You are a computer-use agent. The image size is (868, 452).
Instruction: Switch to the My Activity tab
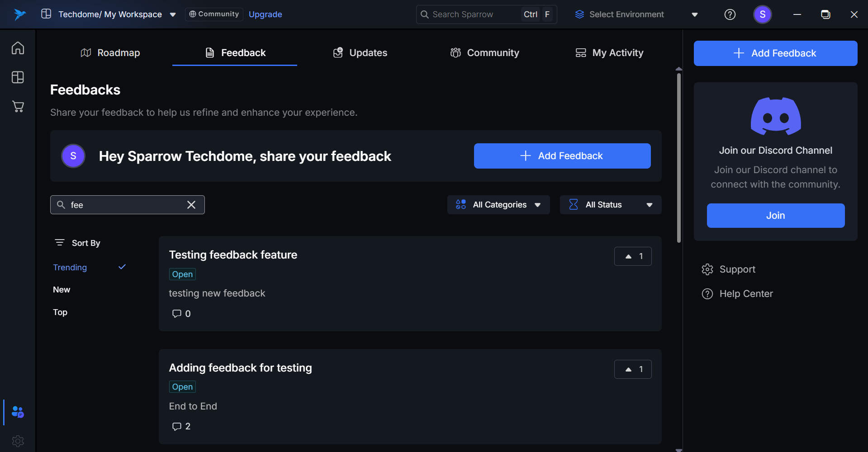click(609, 53)
